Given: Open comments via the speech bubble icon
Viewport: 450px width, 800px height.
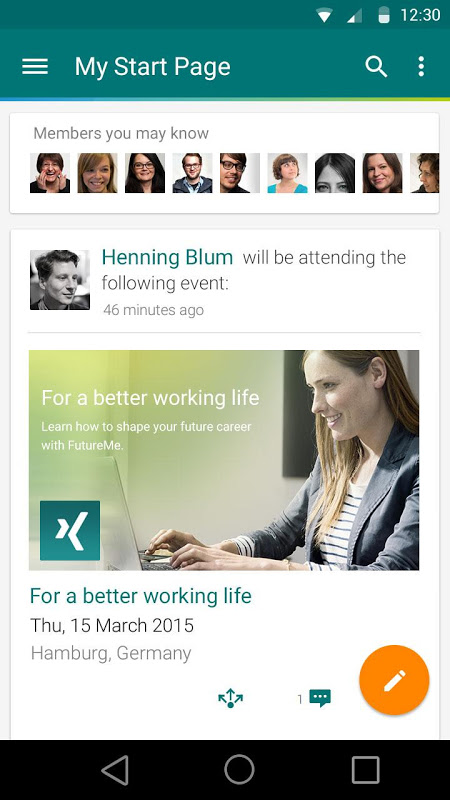Looking at the screenshot, I should 320,698.
